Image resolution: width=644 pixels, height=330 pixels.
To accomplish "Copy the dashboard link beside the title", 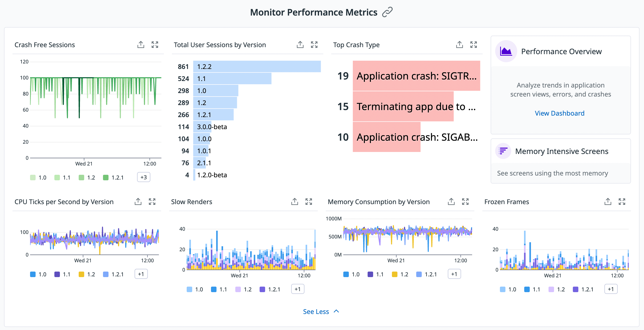I will (x=387, y=12).
